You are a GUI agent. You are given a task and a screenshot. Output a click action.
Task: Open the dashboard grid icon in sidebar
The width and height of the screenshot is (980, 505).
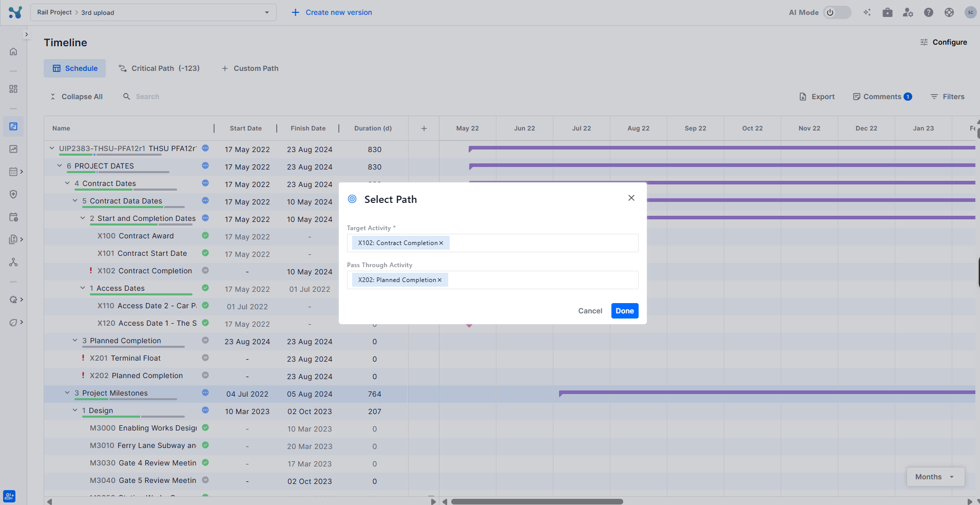click(13, 89)
